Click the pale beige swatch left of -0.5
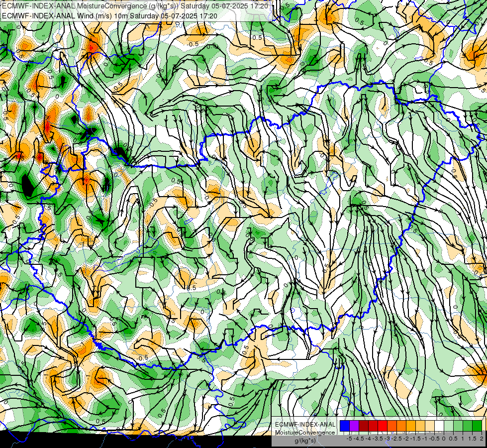This screenshot has height=448, width=487. point(429,426)
